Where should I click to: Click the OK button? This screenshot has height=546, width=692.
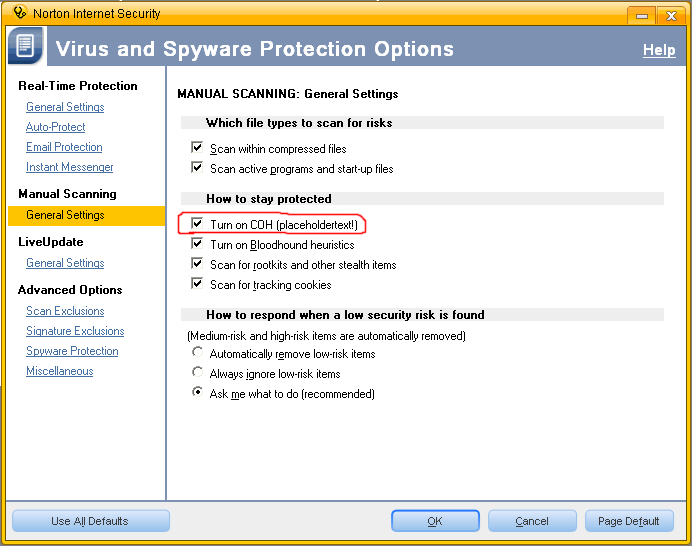pyautogui.click(x=435, y=521)
